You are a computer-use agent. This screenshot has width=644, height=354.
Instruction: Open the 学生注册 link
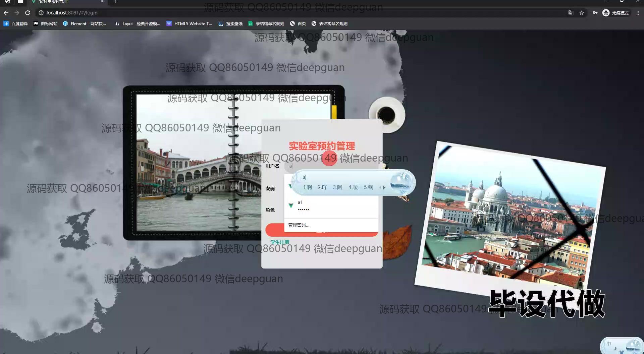click(x=280, y=242)
